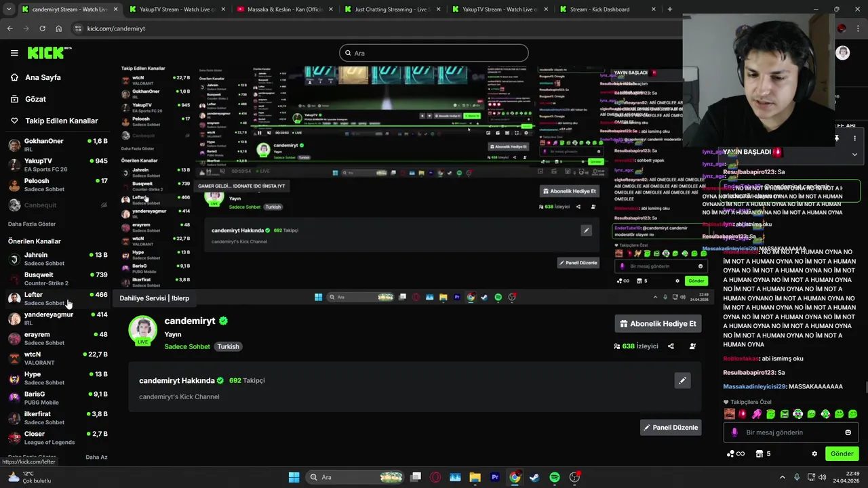Open candemiryt's live profile avatar
This screenshot has width=868, height=488.
tap(142, 330)
